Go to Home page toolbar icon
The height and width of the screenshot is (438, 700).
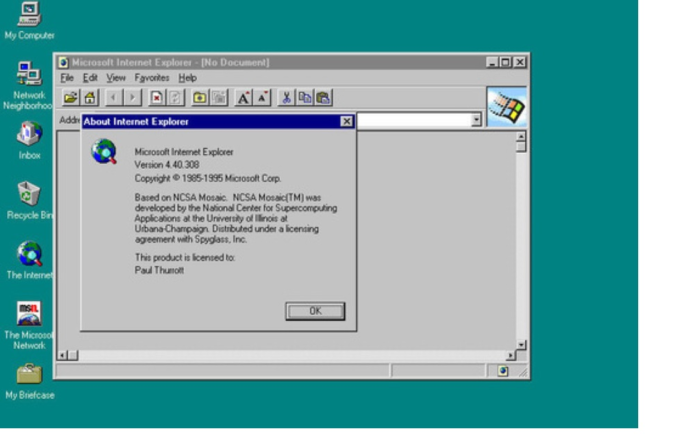[90, 97]
